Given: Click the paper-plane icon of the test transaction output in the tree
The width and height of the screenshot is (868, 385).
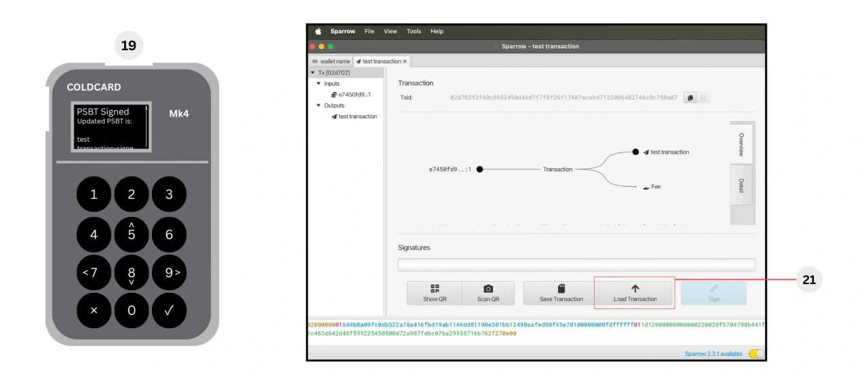Looking at the screenshot, I should point(334,117).
